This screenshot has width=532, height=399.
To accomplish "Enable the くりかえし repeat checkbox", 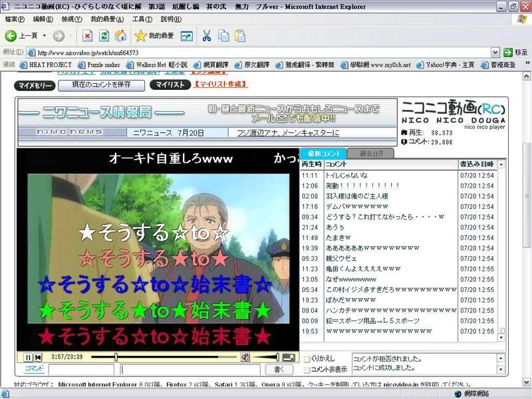I will point(307,359).
